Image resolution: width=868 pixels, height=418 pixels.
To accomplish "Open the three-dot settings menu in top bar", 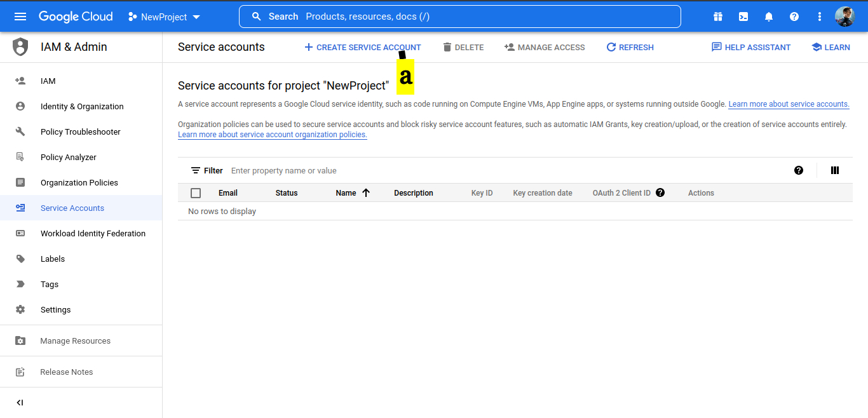I will [820, 17].
